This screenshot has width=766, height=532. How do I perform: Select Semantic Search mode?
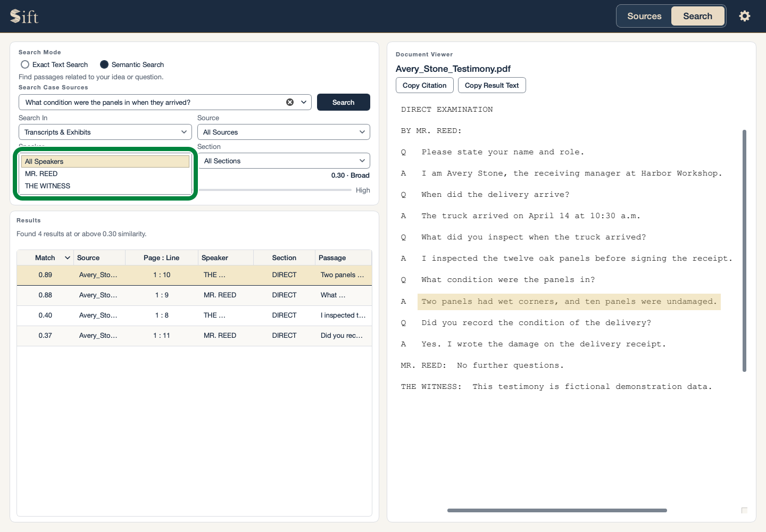tap(132, 64)
